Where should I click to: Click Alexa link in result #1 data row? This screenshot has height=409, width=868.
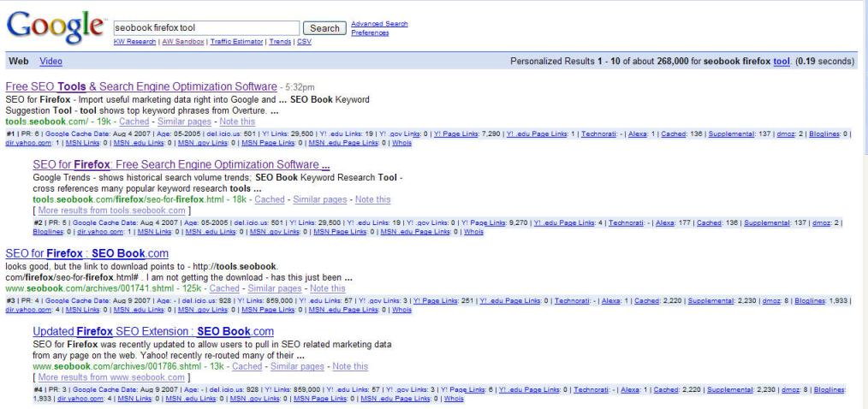click(x=637, y=134)
